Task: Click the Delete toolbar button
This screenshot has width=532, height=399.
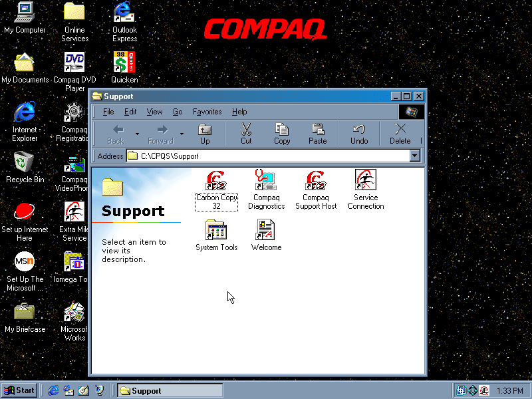Action: [400, 134]
